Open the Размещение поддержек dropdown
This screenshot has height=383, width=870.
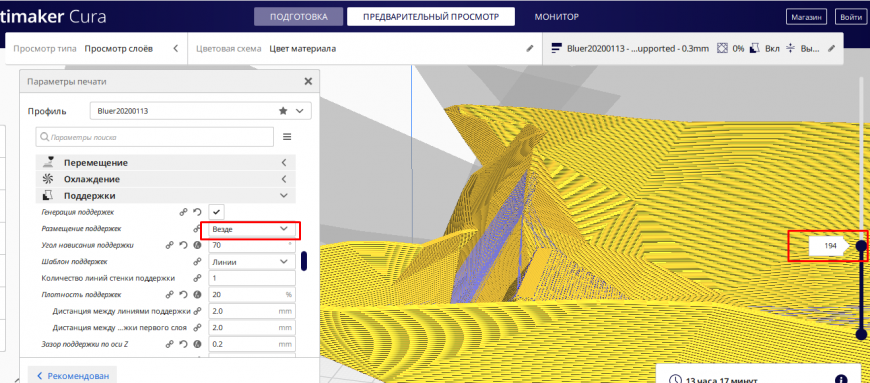click(x=252, y=229)
